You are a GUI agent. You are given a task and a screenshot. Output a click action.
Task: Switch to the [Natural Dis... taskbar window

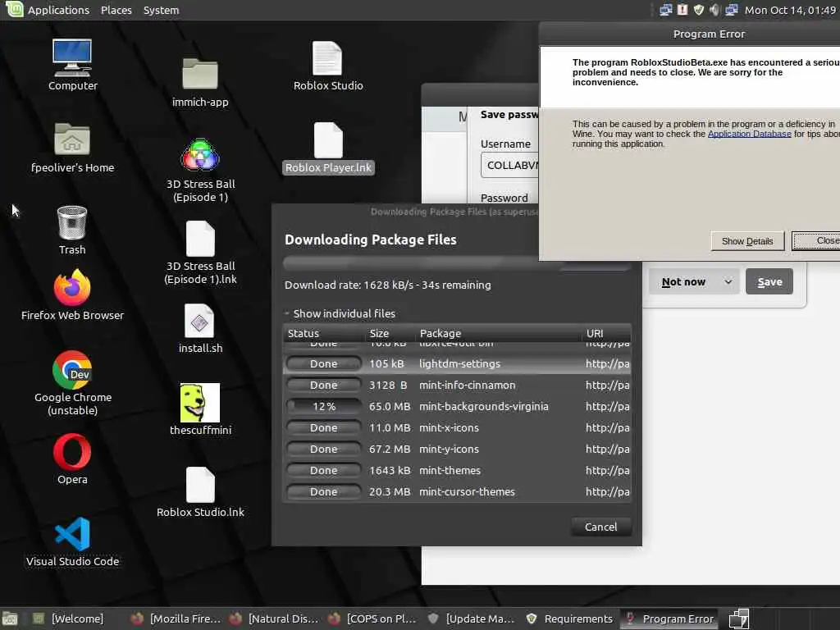(274, 619)
